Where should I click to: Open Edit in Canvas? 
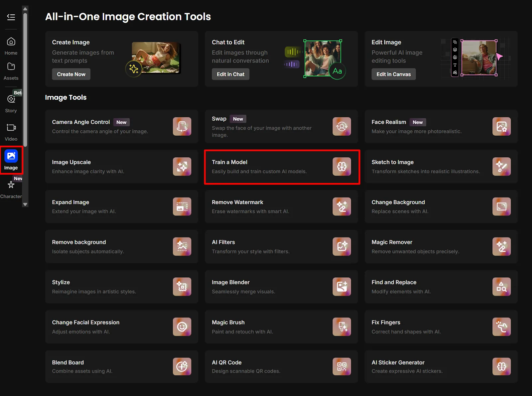pyautogui.click(x=393, y=74)
